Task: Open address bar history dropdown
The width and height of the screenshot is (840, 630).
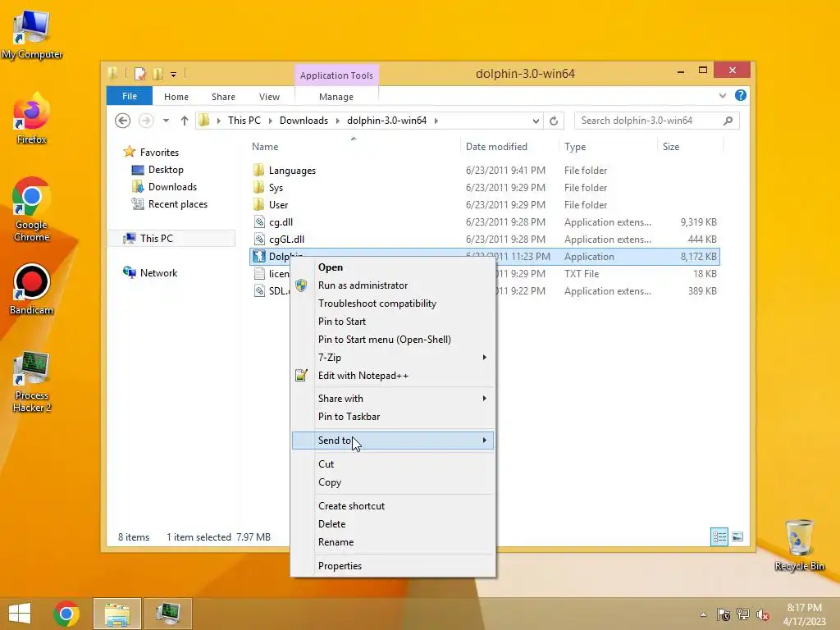Action: tap(536, 121)
